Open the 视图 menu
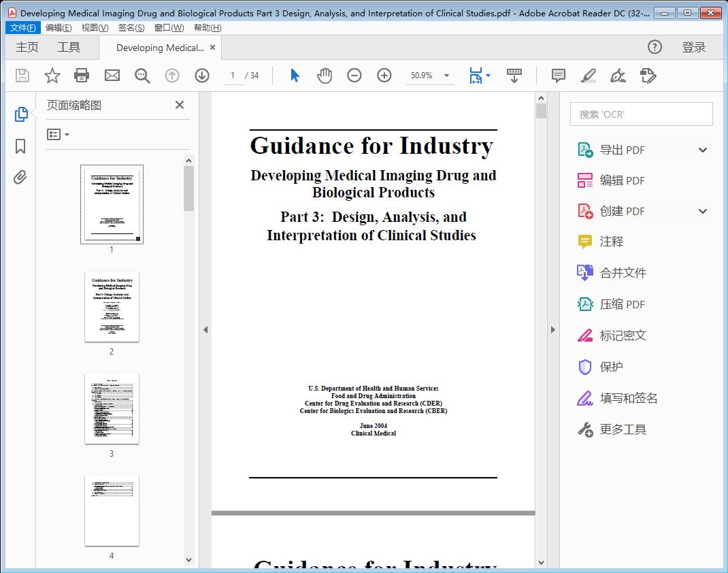This screenshot has height=573, width=728. click(95, 28)
